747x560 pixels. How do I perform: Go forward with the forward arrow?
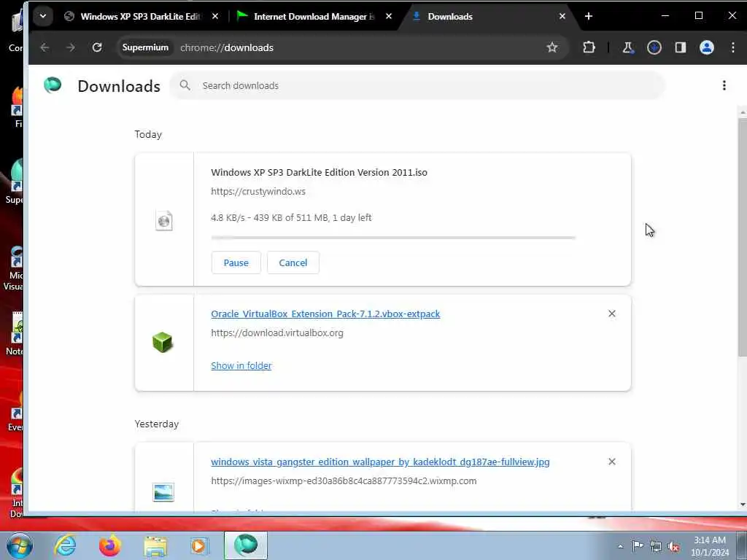[71, 47]
